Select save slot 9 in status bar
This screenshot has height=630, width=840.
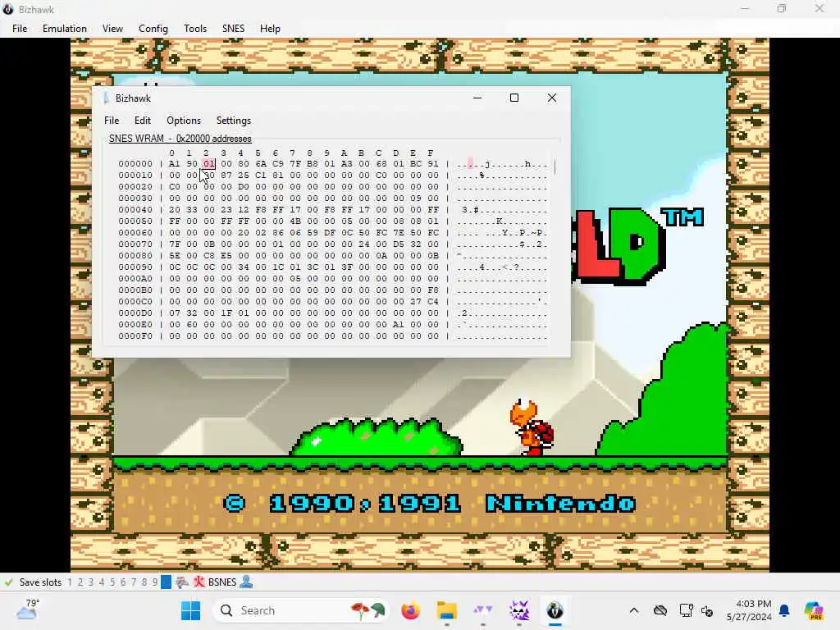click(x=155, y=582)
